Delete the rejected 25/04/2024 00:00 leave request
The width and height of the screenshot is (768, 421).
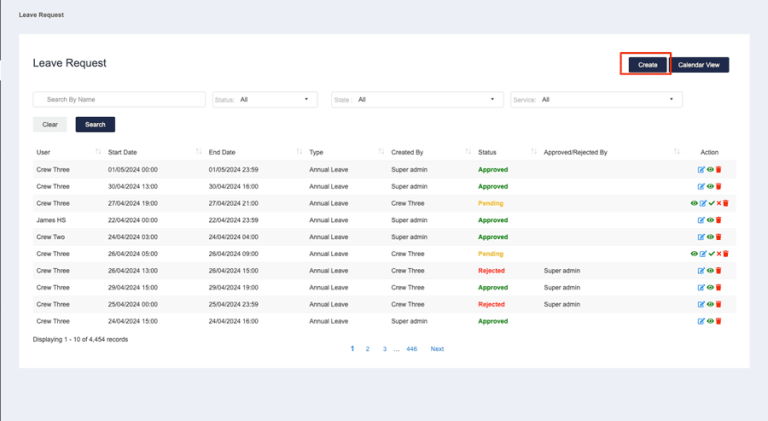click(718, 304)
